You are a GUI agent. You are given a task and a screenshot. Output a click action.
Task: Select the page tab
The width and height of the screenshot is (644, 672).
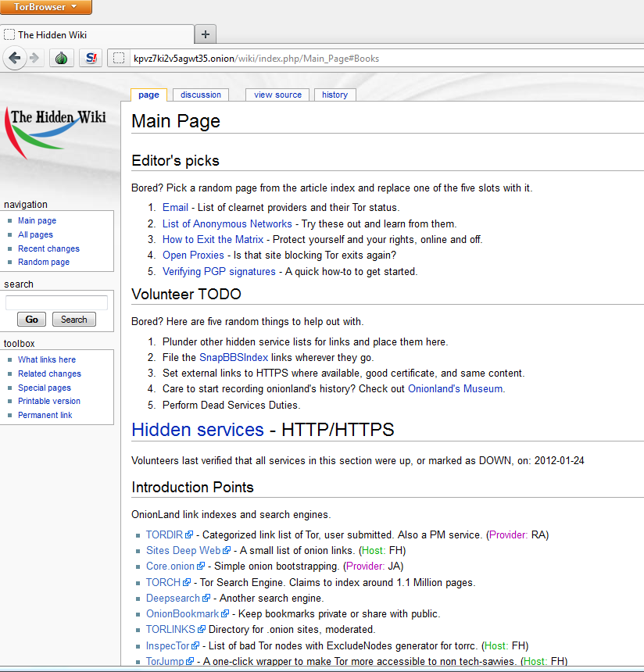click(x=148, y=95)
